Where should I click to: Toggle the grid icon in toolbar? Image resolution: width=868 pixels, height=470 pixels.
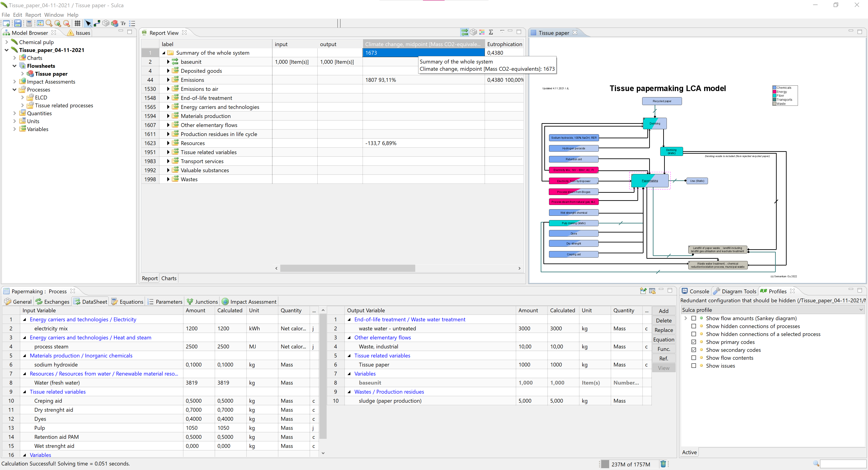[x=78, y=23]
